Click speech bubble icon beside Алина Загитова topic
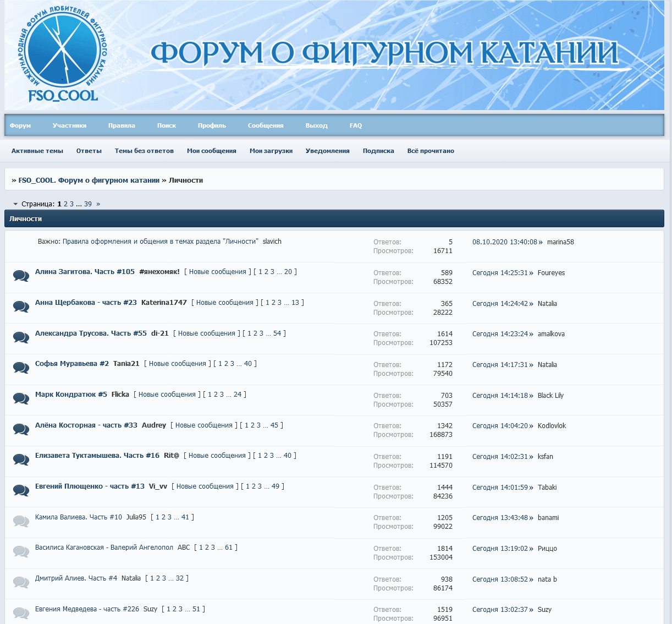Image resolution: width=672 pixels, height=624 pixels. [x=21, y=276]
